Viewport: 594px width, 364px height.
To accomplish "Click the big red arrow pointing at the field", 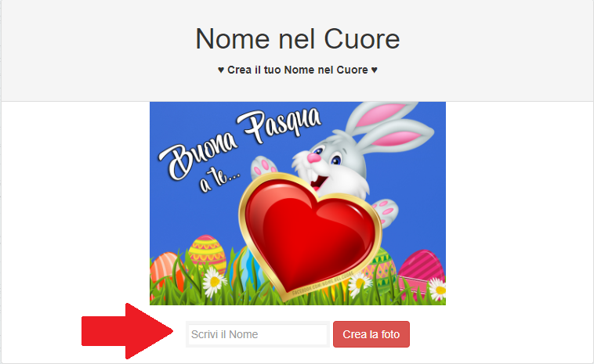I will click(127, 331).
